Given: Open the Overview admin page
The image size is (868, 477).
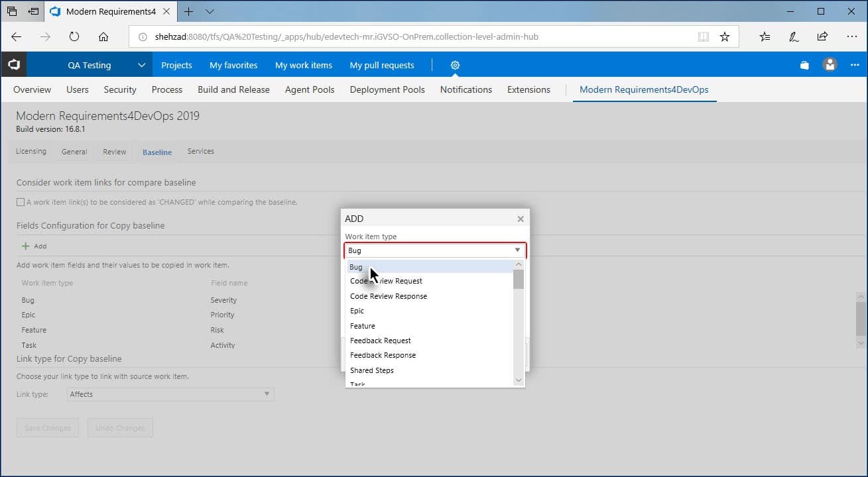Looking at the screenshot, I should tap(32, 89).
